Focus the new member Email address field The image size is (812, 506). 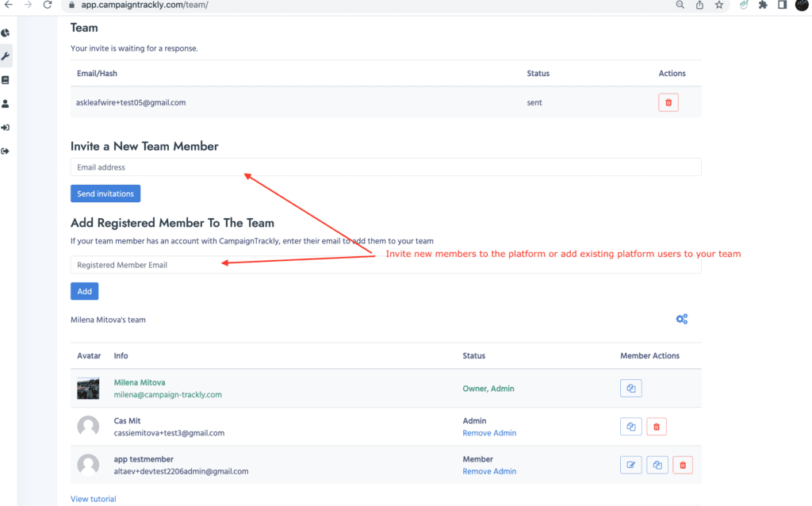coord(385,167)
